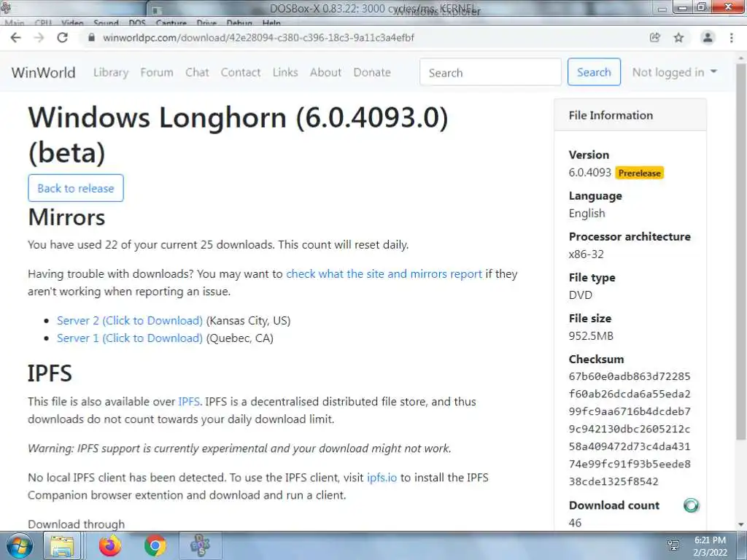
Task: Share this page using the share icon
Action: 655,38
